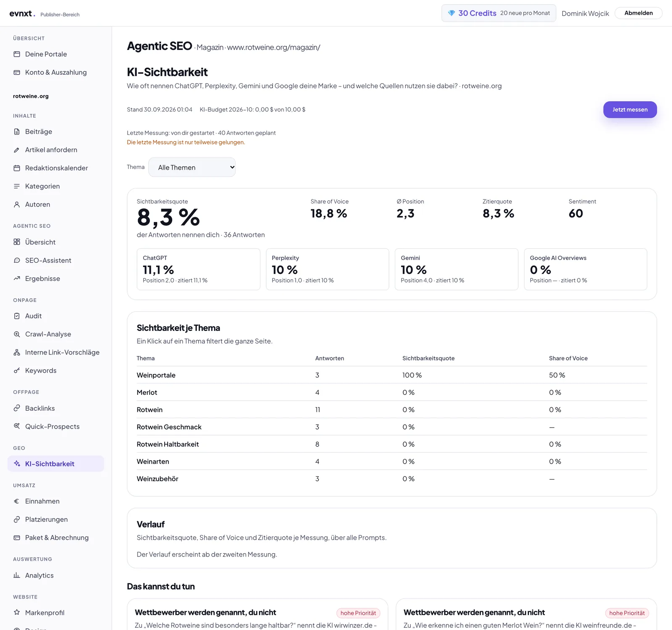Select the ChatGPT visibility card

[198, 269]
